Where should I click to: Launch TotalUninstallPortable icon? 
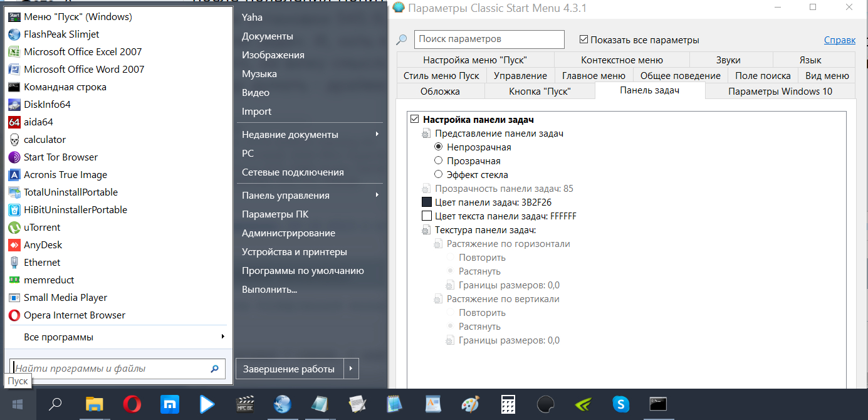14,192
